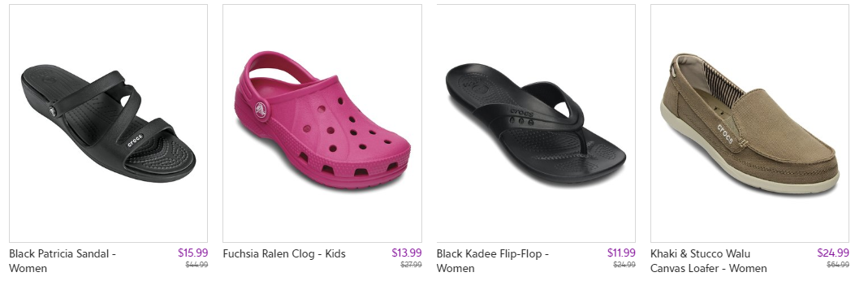
Task: Select the $13.99 sale price
Action: [x=406, y=253]
